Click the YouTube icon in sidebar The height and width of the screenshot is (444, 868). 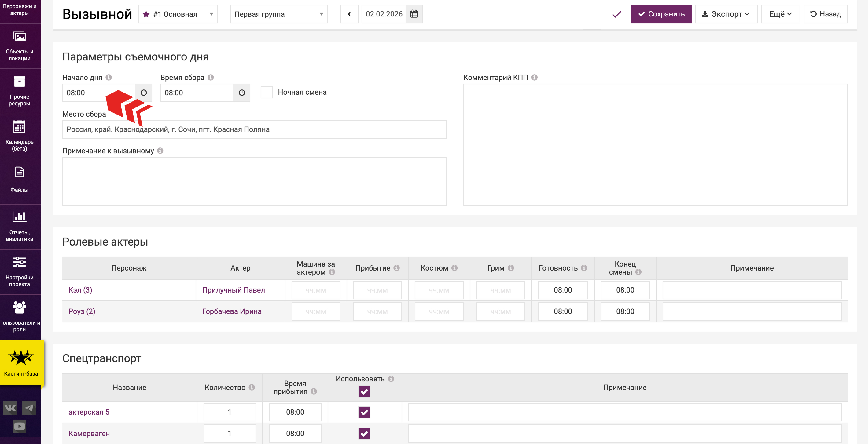click(20, 426)
